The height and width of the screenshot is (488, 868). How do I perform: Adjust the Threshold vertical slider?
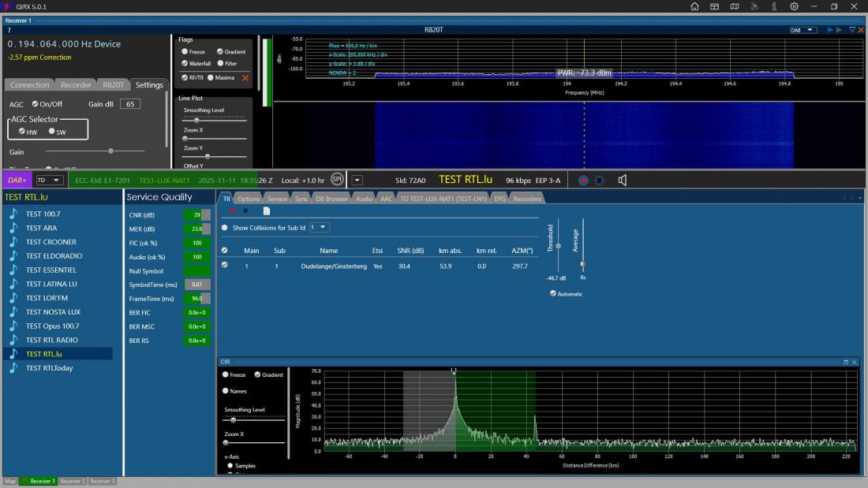point(558,245)
